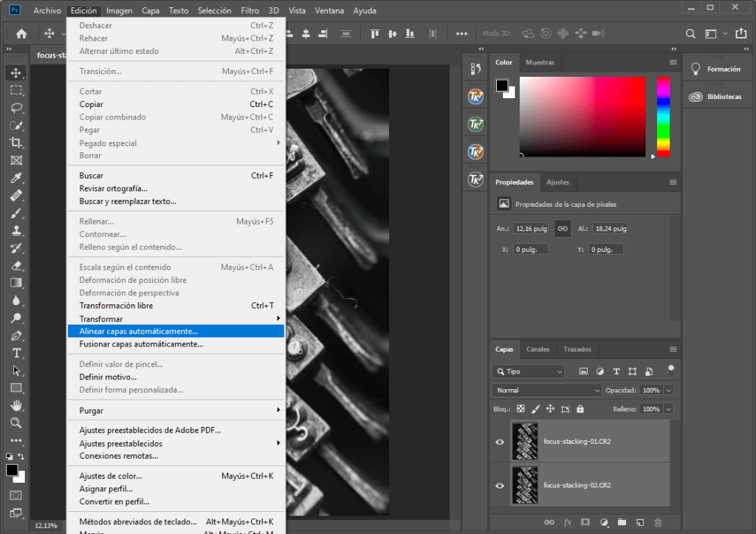
Task: Select the Crop tool in toolbar
Action: (x=16, y=143)
